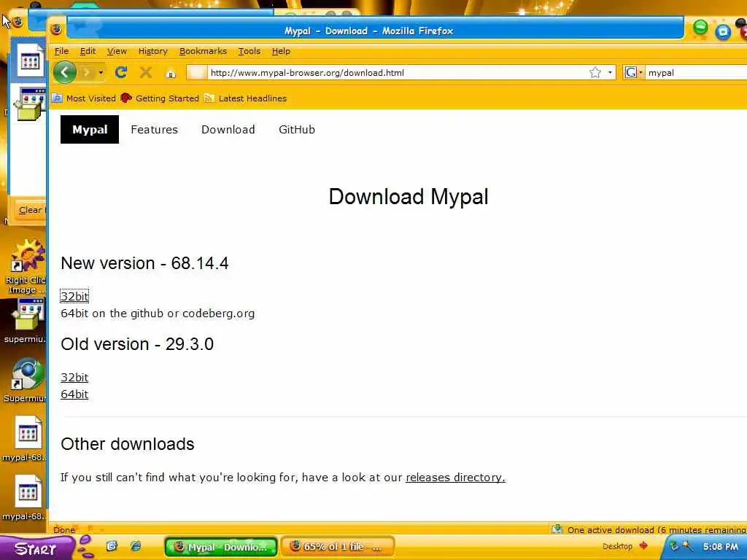Click the green Back arrow button
The width and height of the screenshot is (747, 560).
click(x=65, y=73)
